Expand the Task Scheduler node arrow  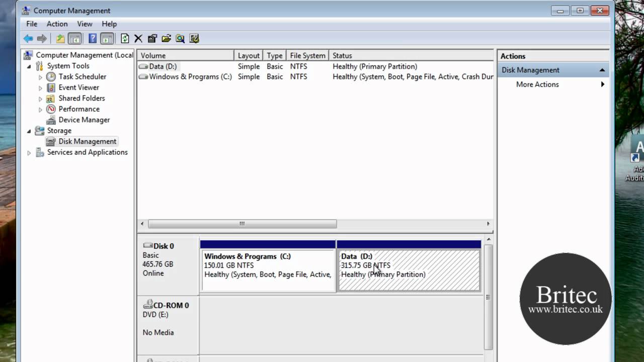coord(40,77)
